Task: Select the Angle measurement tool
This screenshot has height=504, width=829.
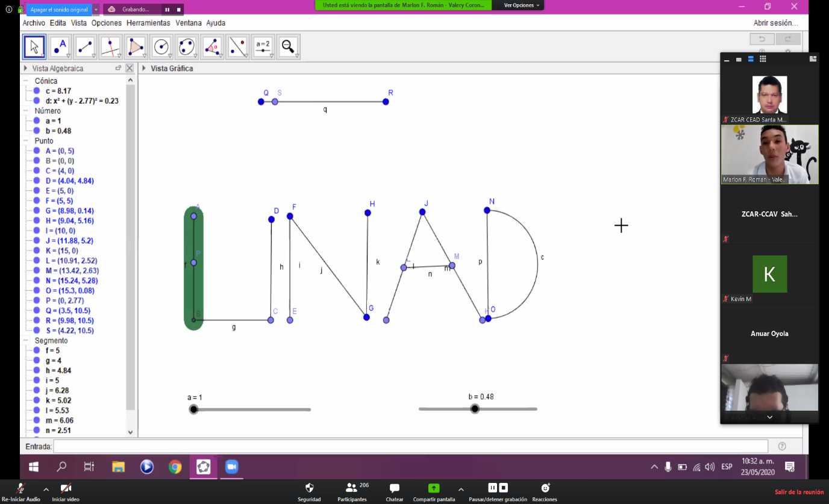Action: click(x=212, y=47)
